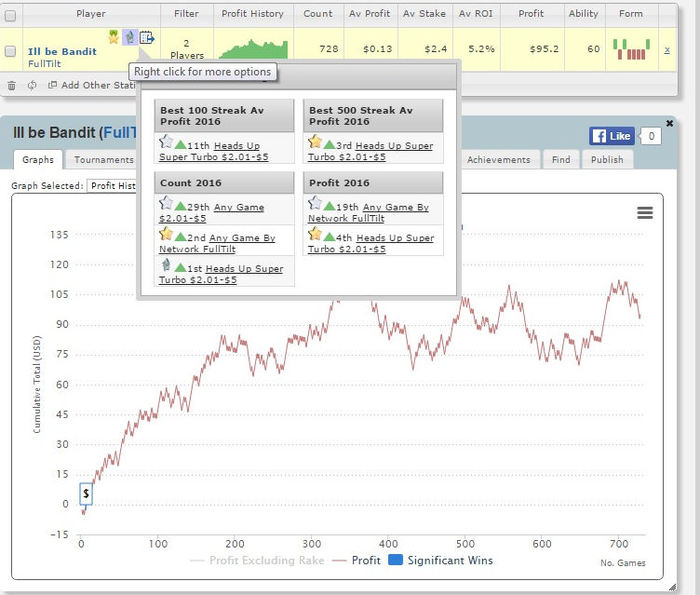Click the Profit 2016 section header
Viewport: 700px width, 595px height.
tap(373, 183)
